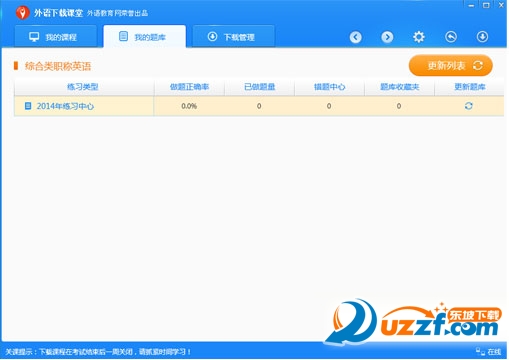Click the forward arrow navigation icon

point(387,37)
